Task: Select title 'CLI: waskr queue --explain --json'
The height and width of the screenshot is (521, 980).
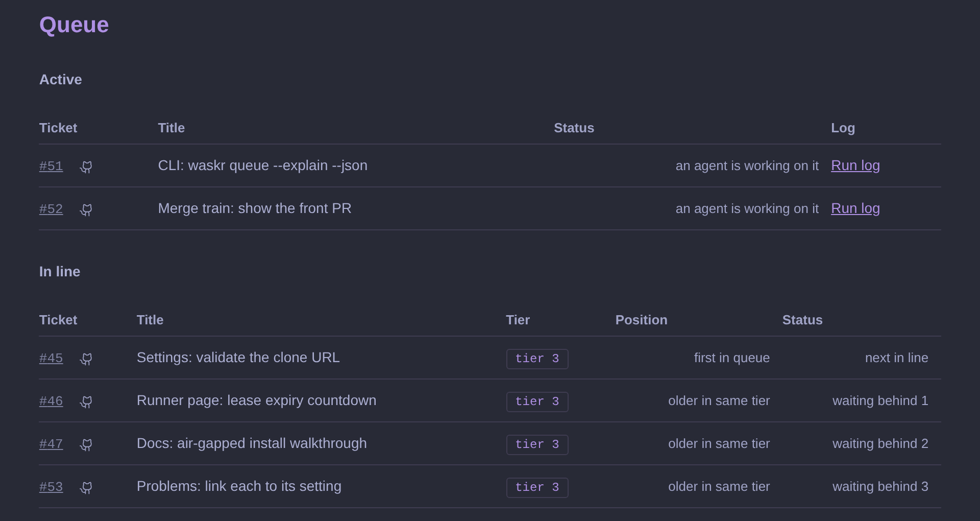Action: [x=263, y=165]
